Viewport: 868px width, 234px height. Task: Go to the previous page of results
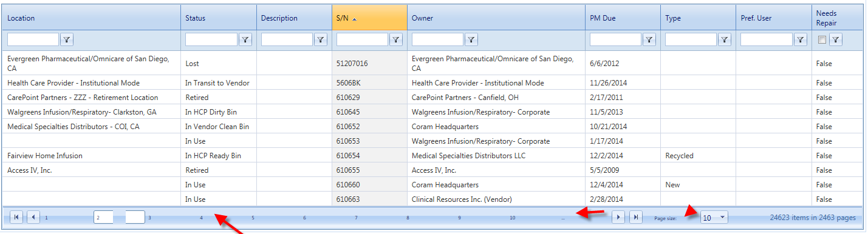pyautogui.click(x=33, y=217)
